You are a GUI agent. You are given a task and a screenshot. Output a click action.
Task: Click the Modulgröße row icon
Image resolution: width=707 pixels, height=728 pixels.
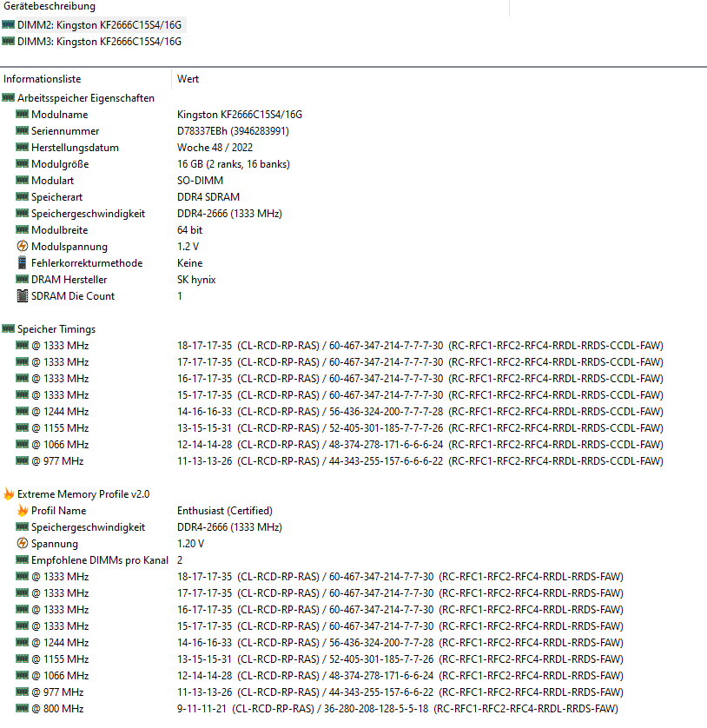click(22, 163)
